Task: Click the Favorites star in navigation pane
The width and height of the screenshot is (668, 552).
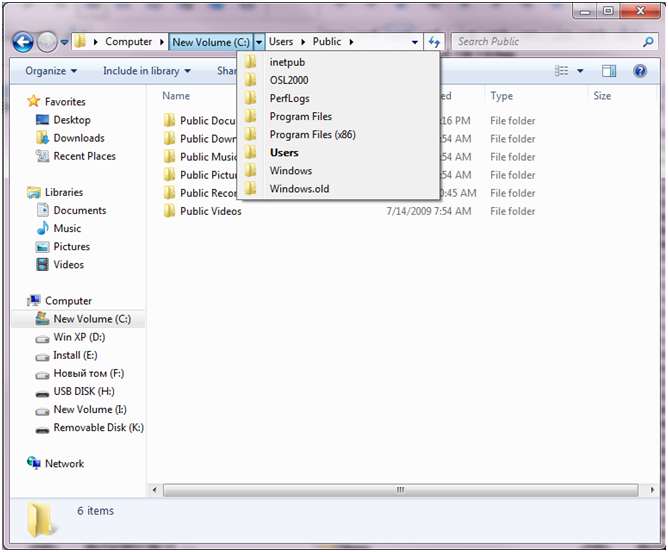Action: (x=33, y=101)
